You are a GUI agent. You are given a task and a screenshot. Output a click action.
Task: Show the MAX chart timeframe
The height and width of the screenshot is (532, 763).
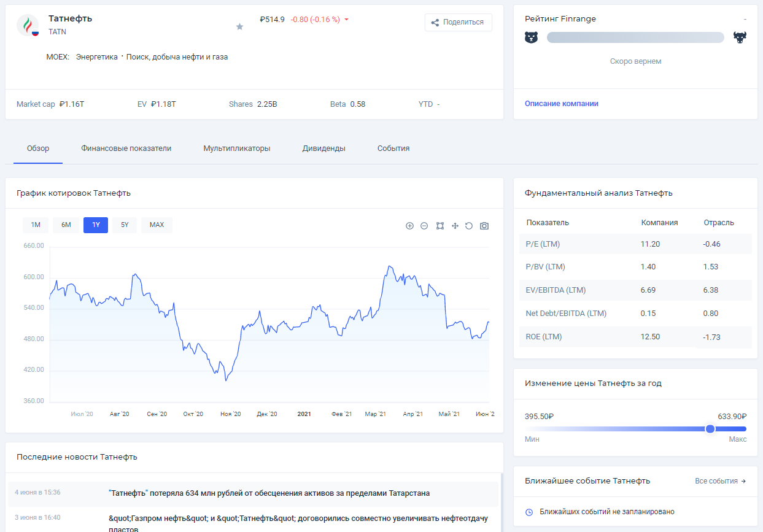tap(157, 225)
